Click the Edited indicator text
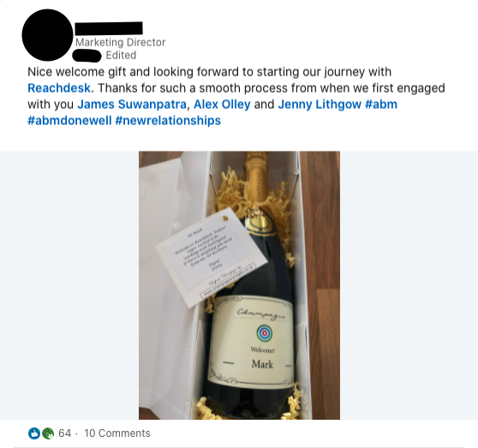478x448 pixels. [121, 55]
